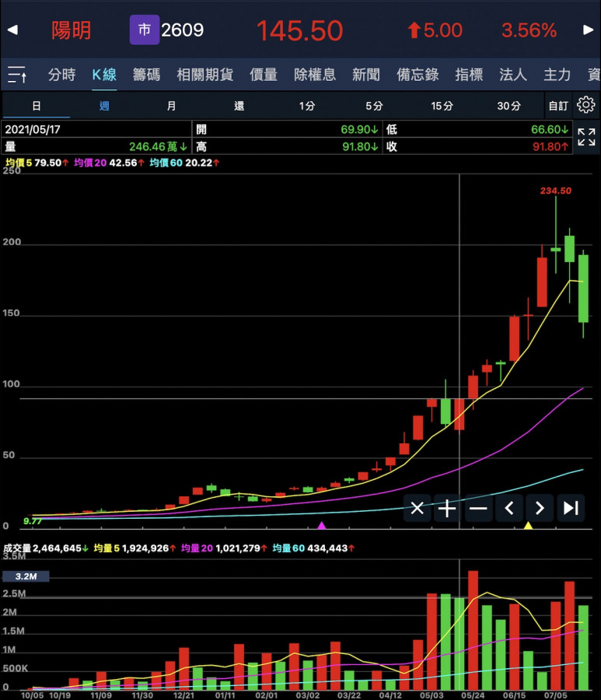
Task: Move crosshair to next candle
Action: click(540, 509)
